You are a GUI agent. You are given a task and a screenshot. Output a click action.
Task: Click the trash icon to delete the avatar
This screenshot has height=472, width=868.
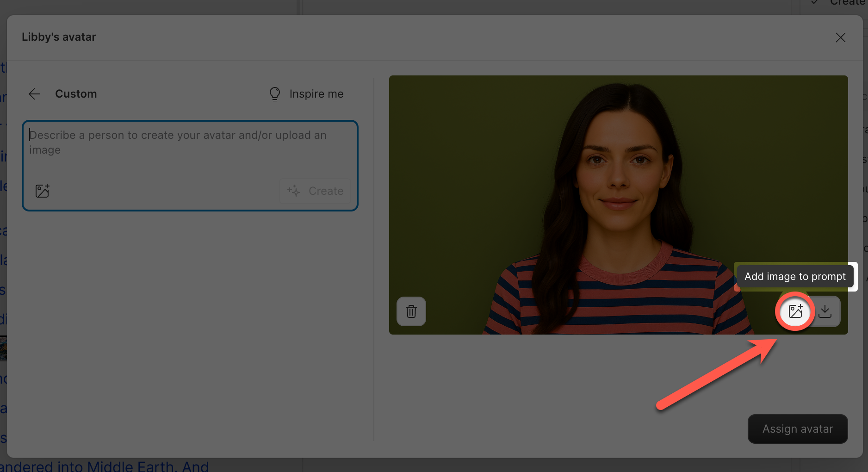411,311
